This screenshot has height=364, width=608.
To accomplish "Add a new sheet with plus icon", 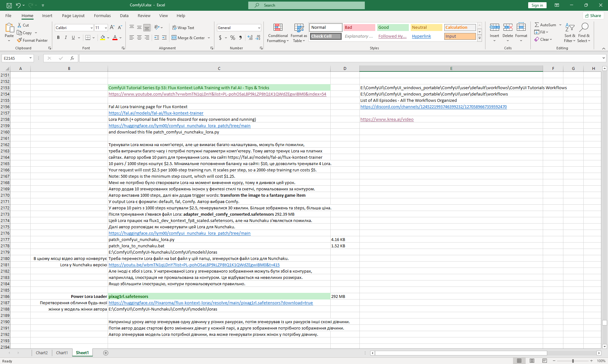I will 106,353.
